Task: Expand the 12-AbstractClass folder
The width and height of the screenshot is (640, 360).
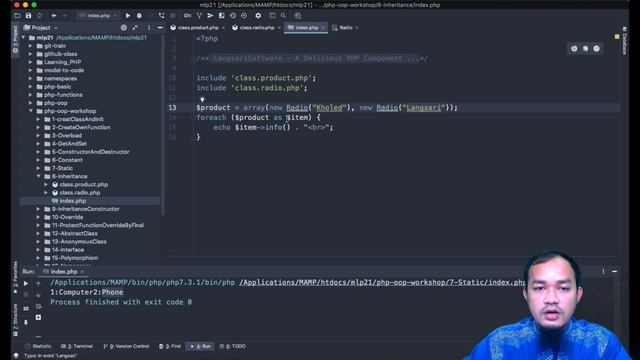Action: pos(39,233)
